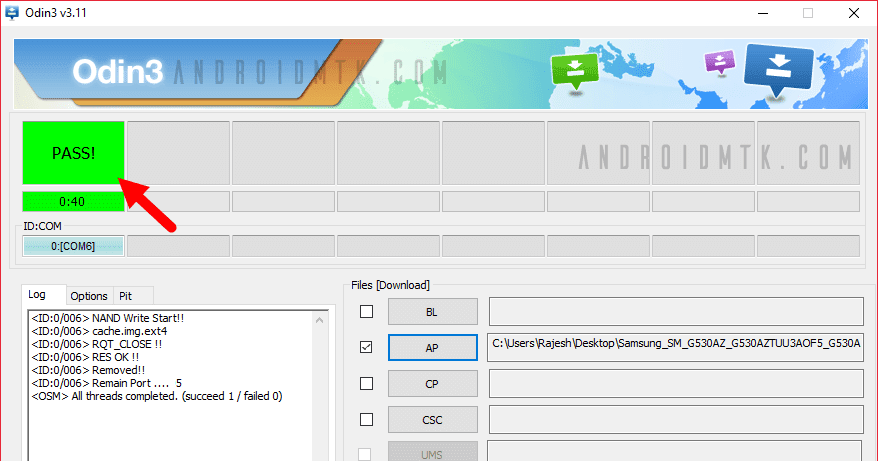Open the Options tab
This screenshot has height=461, width=878.
(89, 296)
